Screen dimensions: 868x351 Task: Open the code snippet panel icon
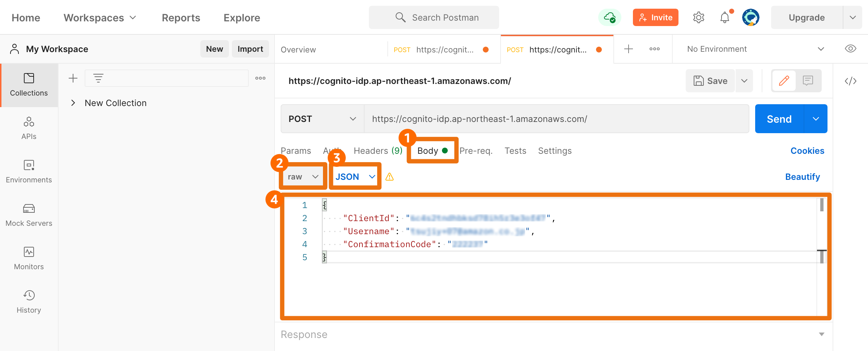click(851, 81)
